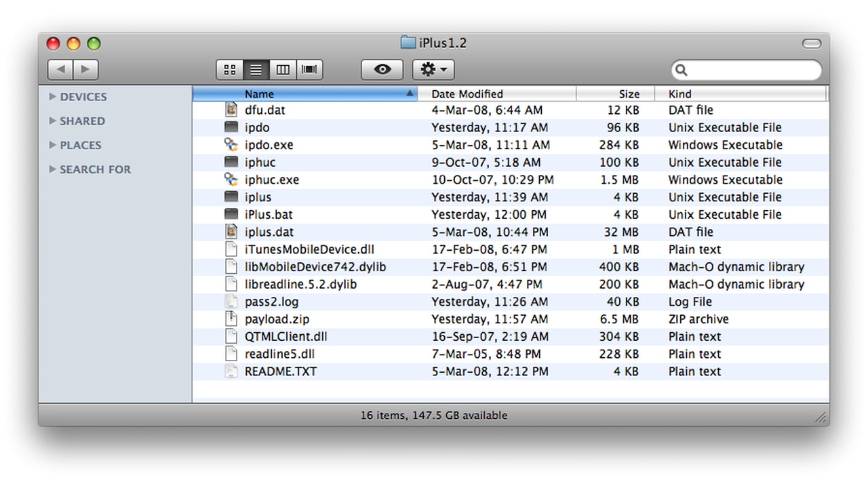
Task: Click the libMobileDevice742.dylib file name
Action: (x=315, y=267)
